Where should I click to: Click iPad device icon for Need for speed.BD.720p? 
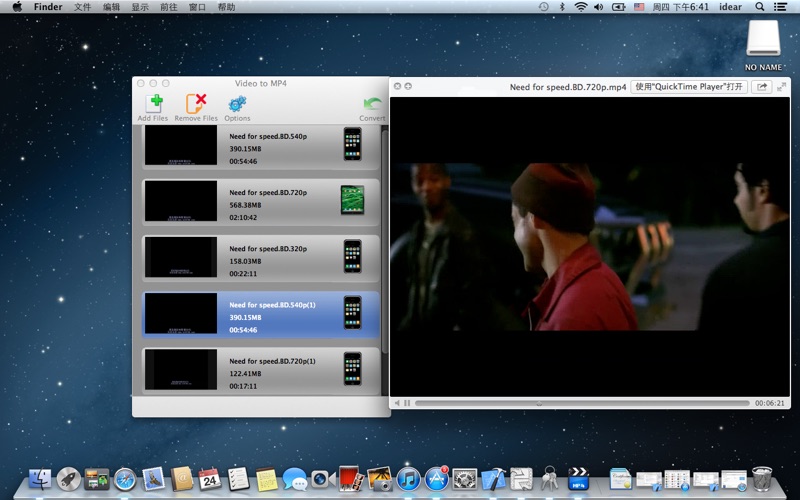[353, 200]
